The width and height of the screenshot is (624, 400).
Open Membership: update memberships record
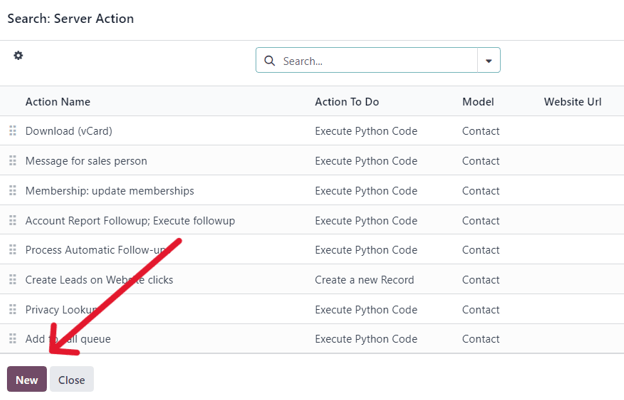(109, 191)
